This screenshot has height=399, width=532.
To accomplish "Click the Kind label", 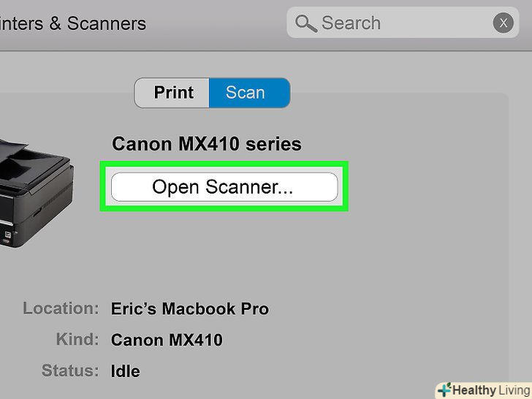I will click(x=77, y=340).
